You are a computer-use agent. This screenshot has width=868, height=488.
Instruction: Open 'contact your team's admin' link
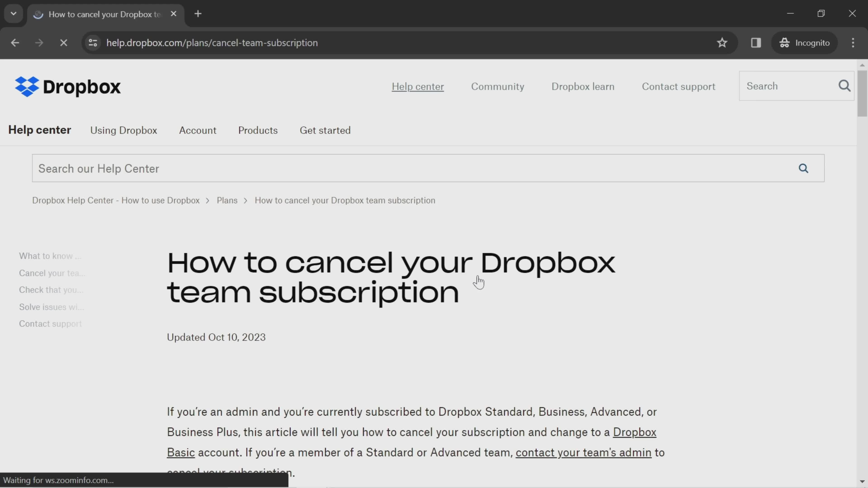583,453
